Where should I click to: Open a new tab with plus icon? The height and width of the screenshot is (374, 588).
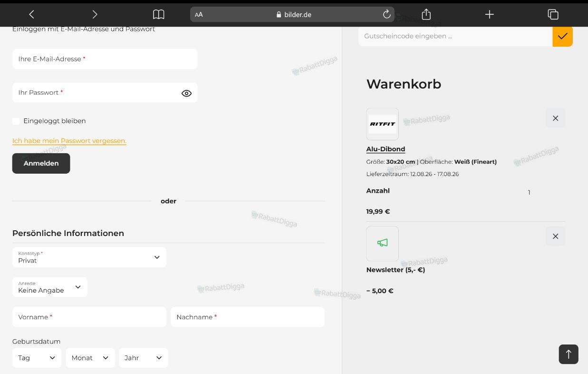(x=490, y=14)
